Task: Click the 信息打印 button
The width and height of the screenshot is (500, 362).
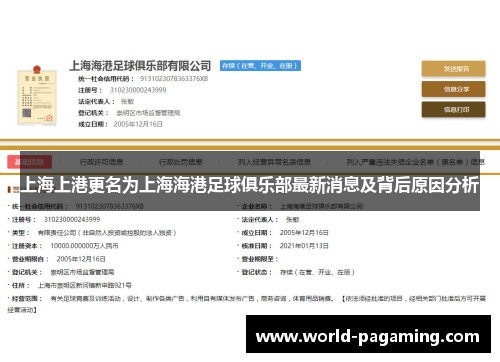Action: [453, 110]
